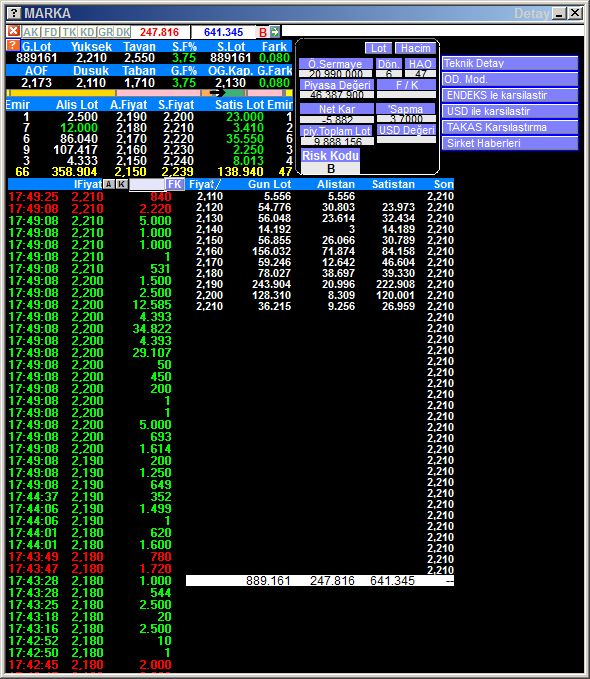
Task: Click the green arrow icon beside the red B
Action: 275,32
